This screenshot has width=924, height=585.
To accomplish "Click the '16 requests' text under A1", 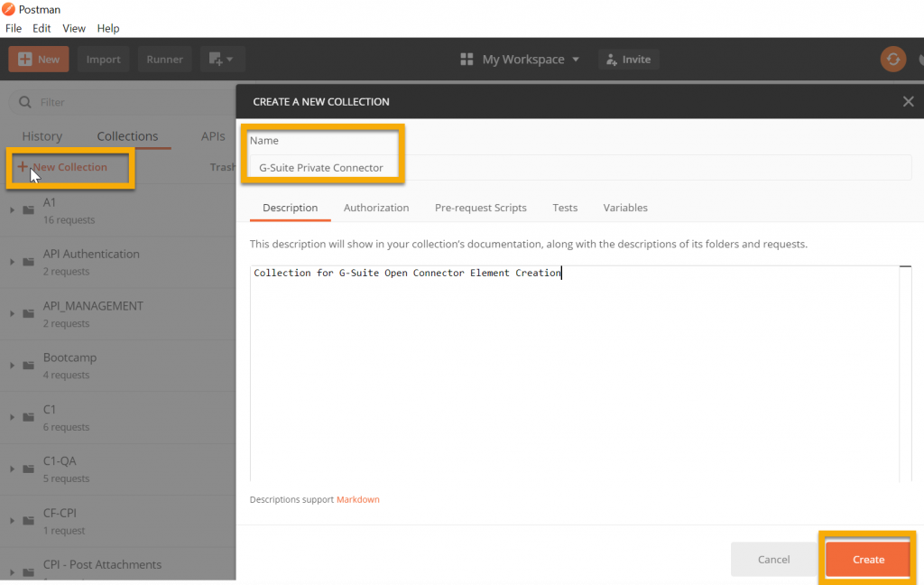I will pos(69,220).
